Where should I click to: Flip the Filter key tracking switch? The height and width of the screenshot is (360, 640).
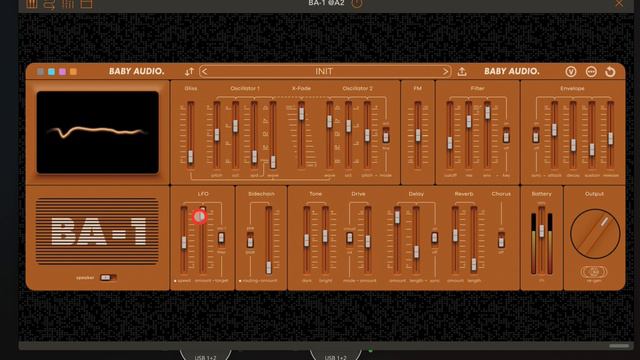(506, 136)
